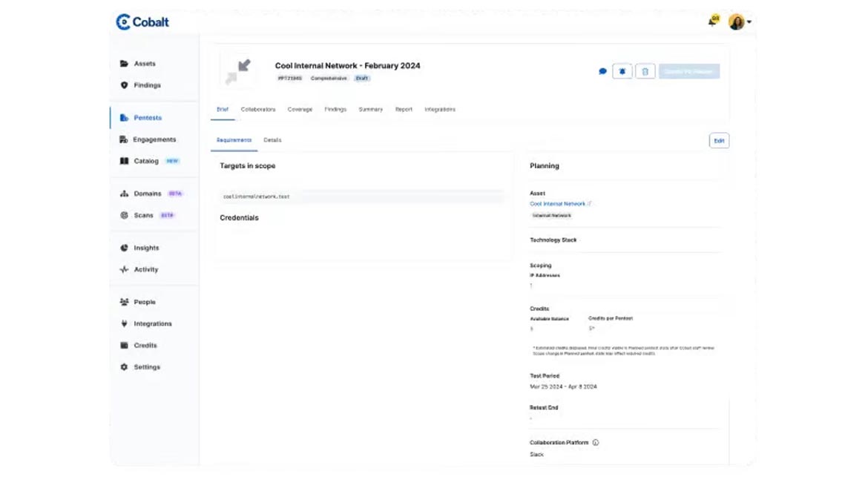Click the Cobalt logo
The image size is (868, 488).
[x=142, y=22]
